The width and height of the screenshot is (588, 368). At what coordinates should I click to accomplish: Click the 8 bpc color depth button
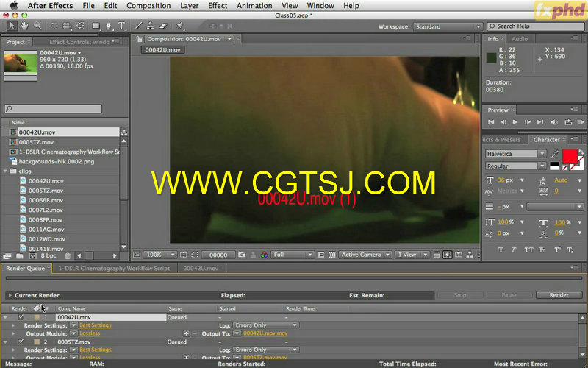coord(49,255)
